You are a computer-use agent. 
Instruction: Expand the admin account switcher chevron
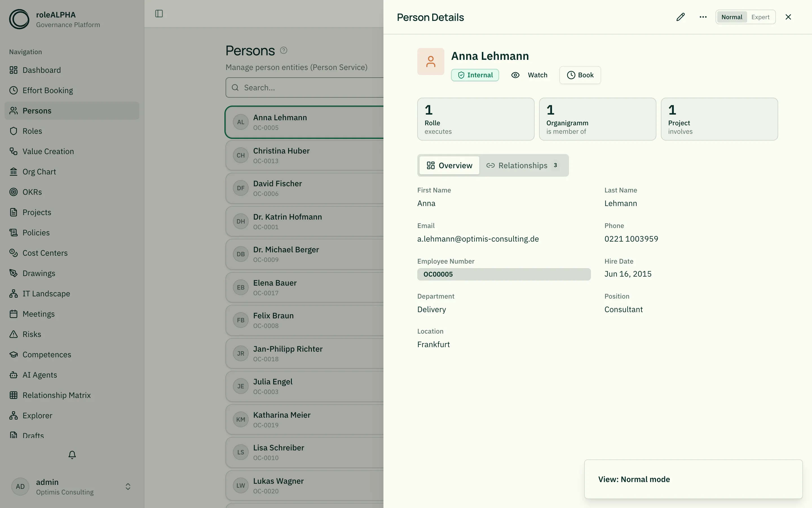coord(128,487)
